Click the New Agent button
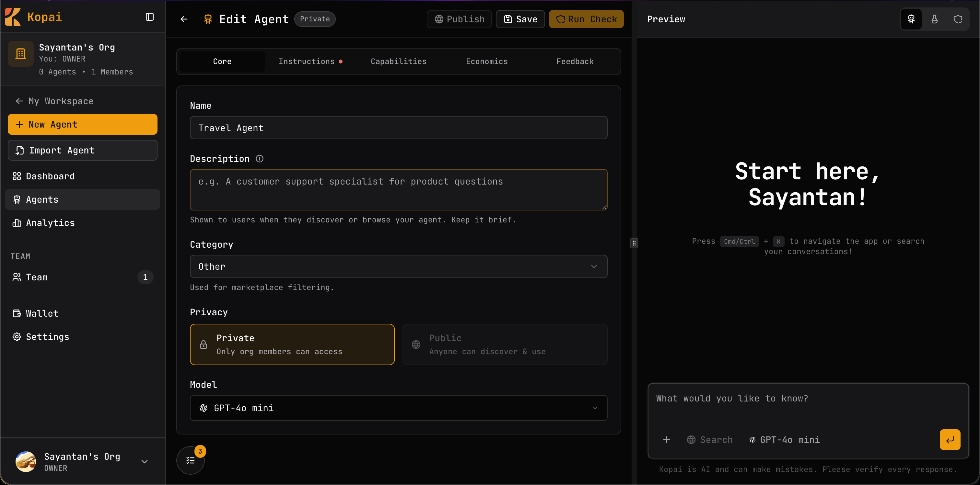The image size is (980, 485). click(x=83, y=124)
